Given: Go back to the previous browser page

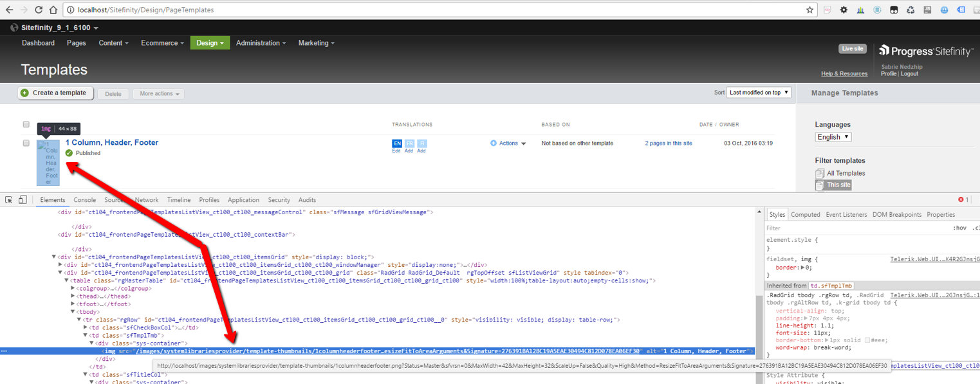Looking at the screenshot, I should (x=9, y=10).
